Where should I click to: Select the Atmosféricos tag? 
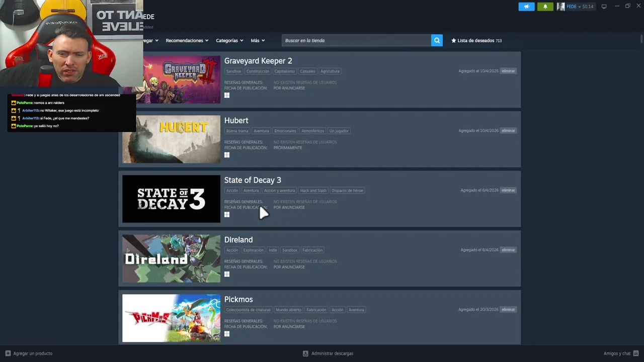pyautogui.click(x=313, y=131)
